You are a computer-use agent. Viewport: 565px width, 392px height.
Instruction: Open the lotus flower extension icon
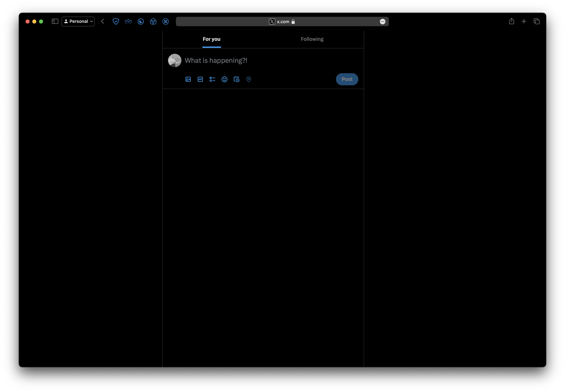click(x=128, y=21)
